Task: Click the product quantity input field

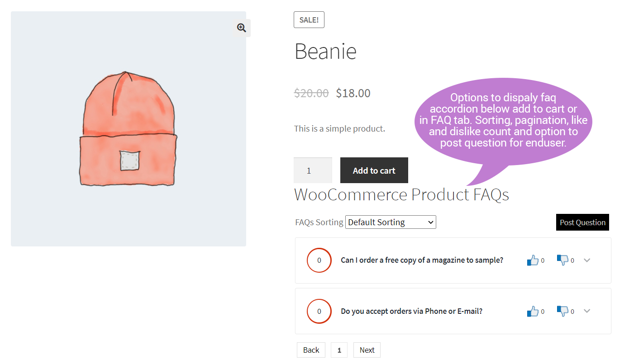Action: (313, 170)
